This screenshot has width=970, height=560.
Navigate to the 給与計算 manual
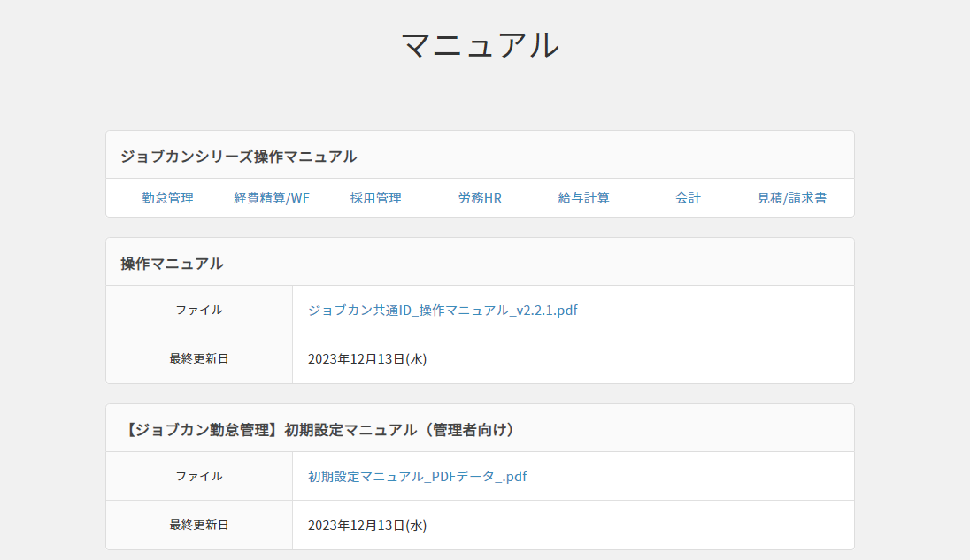coord(583,198)
